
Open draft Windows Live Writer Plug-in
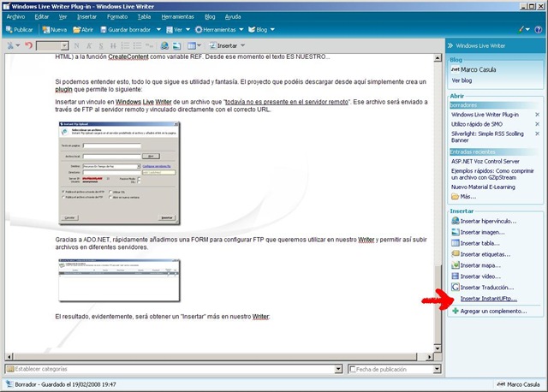click(485, 115)
